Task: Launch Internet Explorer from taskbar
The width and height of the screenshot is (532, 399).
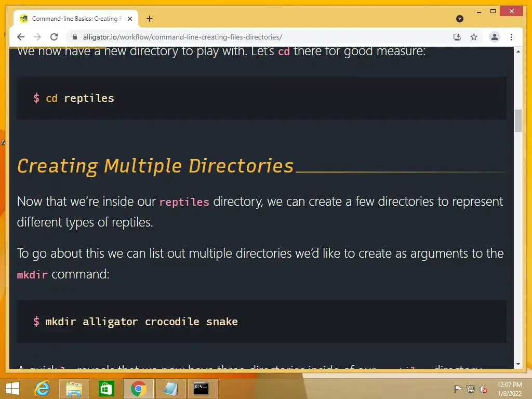Action: (42, 389)
